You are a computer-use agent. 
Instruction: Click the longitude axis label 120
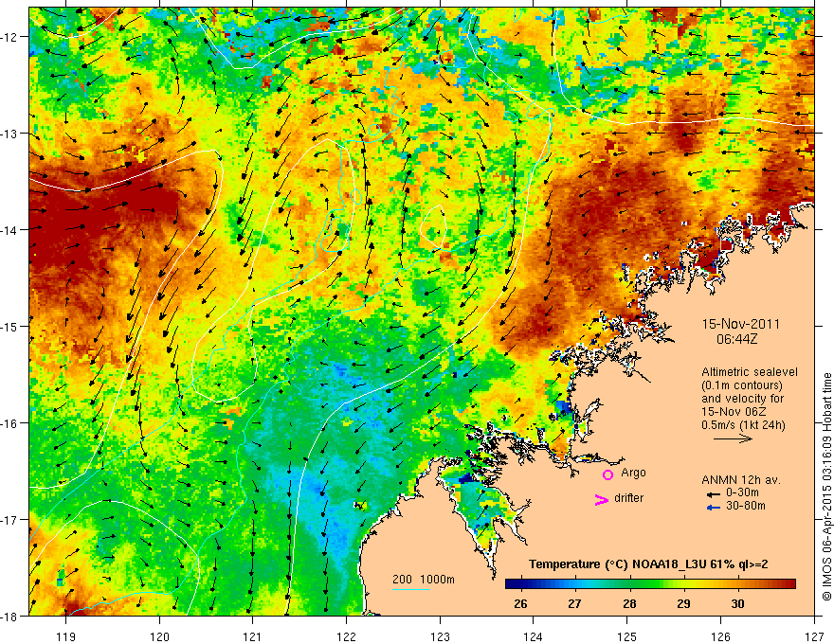[159, 636]
